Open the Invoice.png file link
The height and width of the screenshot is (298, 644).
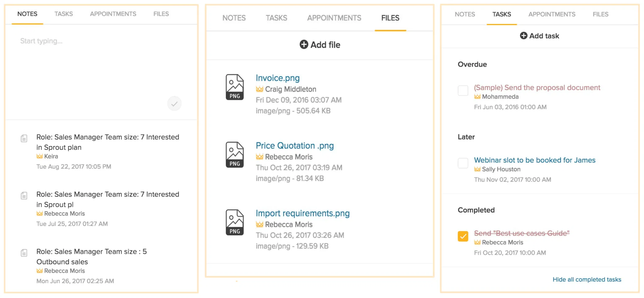pyautogui.click(x=277, y=78)
